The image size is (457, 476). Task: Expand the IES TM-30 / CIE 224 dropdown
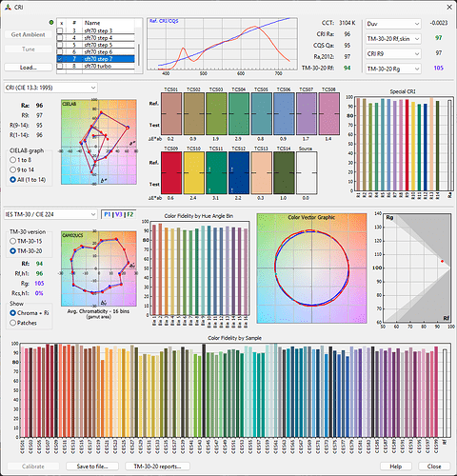[x=50, y=214]
